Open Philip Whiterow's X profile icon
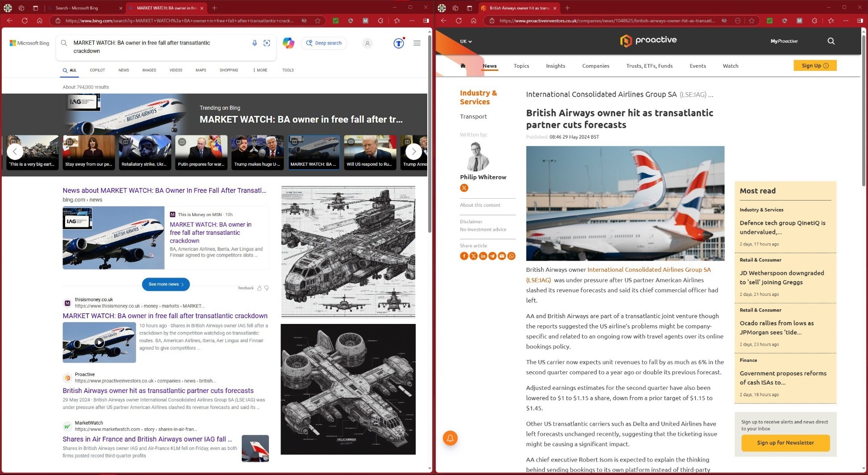The width and height of the screenshot is (868, 475). click(x=464, y=188)
